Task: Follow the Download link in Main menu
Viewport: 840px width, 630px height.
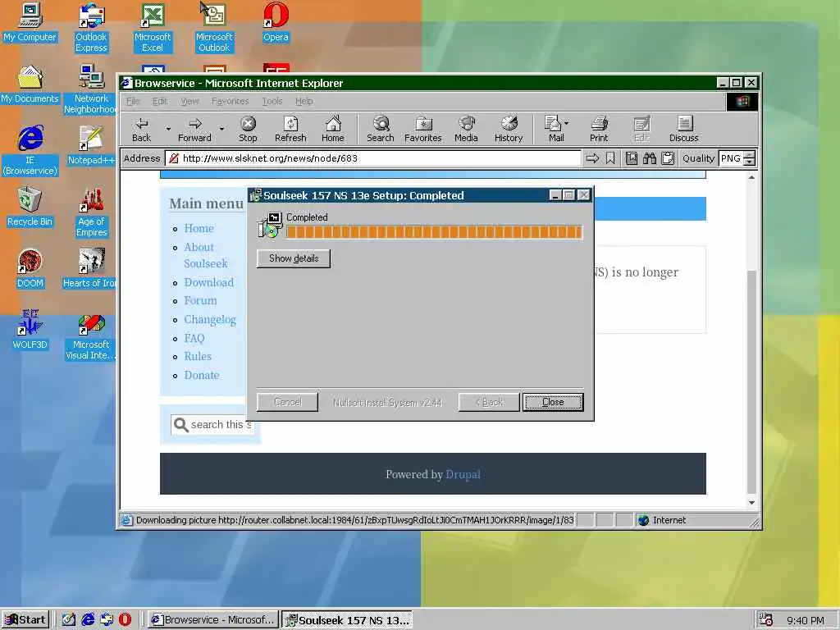Action: point(209,282)
